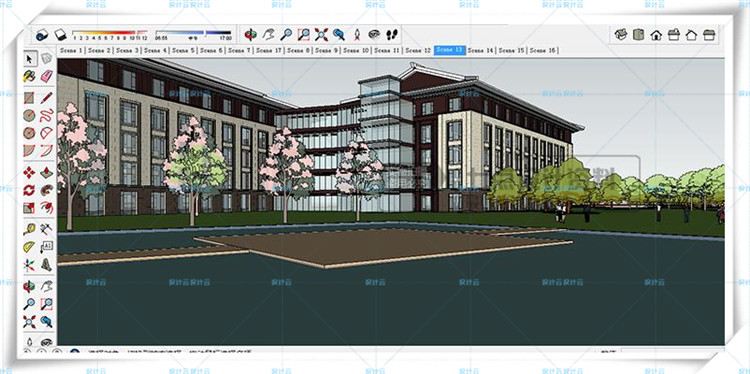Select the active Scene 13 tab
Screen dimensions: 750x374
point(450,50)
